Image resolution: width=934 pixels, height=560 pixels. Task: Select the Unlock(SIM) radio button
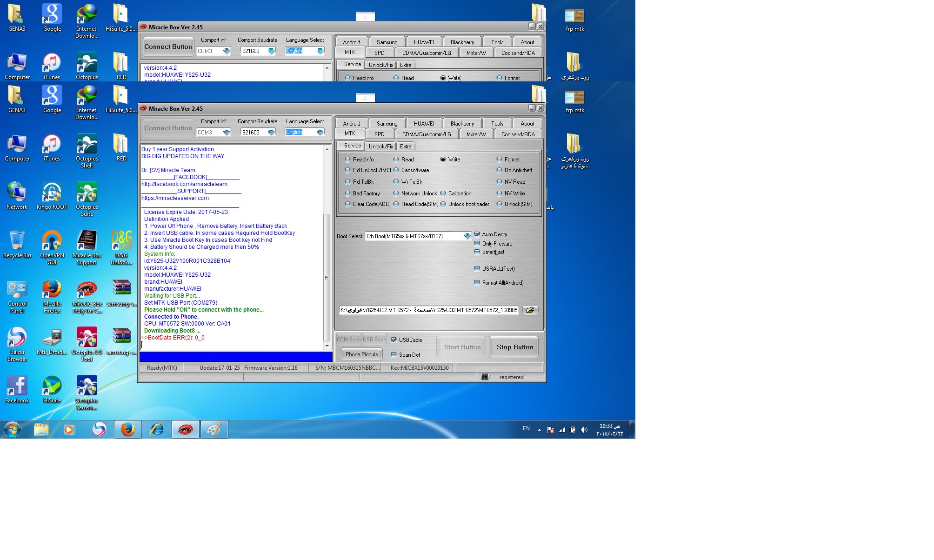[x=514, y=204]
